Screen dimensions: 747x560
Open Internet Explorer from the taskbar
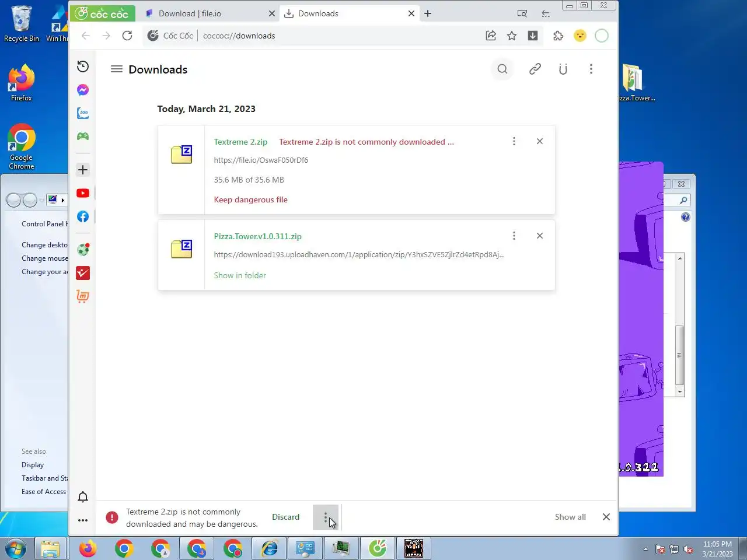pyautogui.click(x=269, y=548)
